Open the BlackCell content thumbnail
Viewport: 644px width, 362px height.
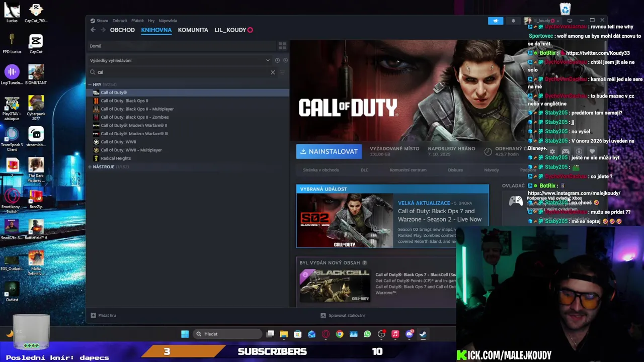[335, 286]
